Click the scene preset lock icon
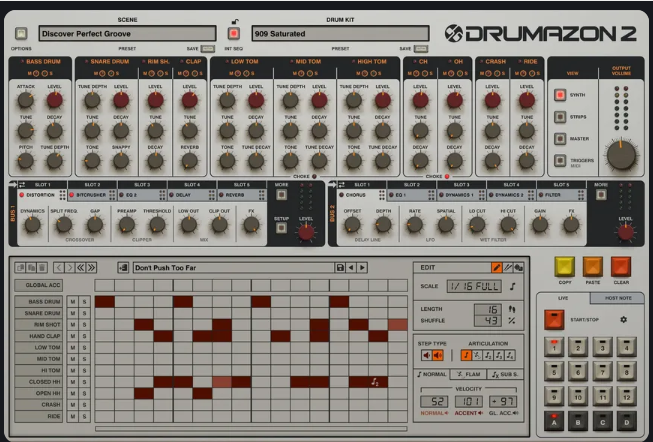Viewport: 653px width, 442px height. (235, 22)
